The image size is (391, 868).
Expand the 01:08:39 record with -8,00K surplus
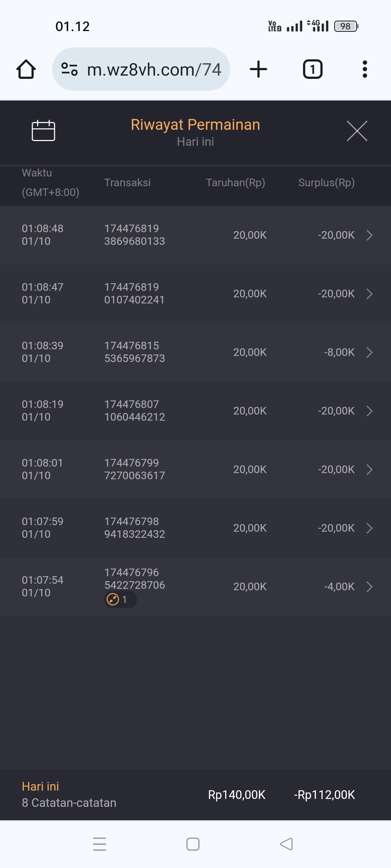(369, 352)
